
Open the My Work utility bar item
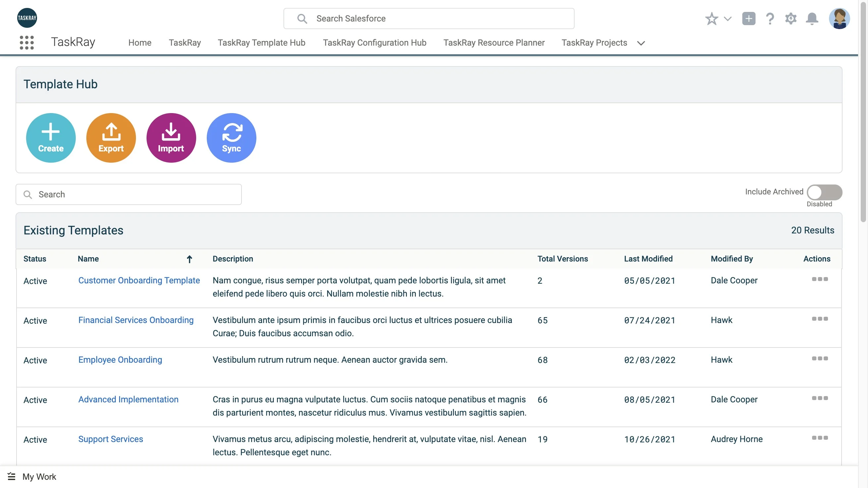pyautogui.click(x=32, y=476)
